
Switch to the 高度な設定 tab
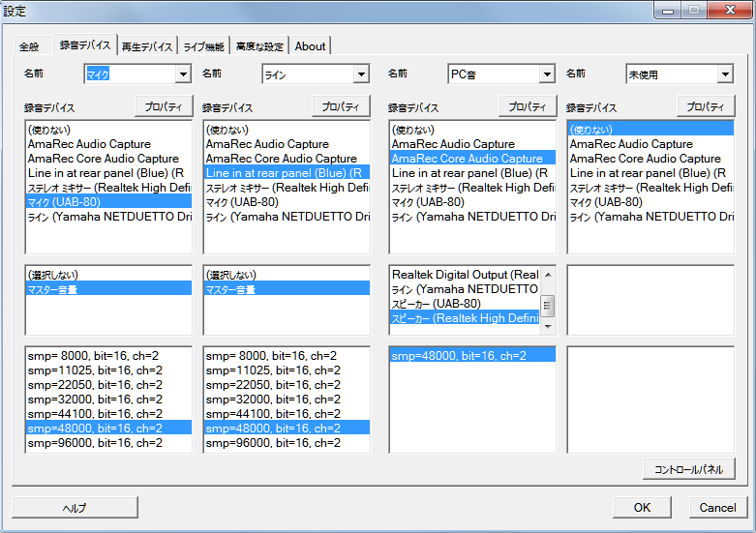click(259, 46)
